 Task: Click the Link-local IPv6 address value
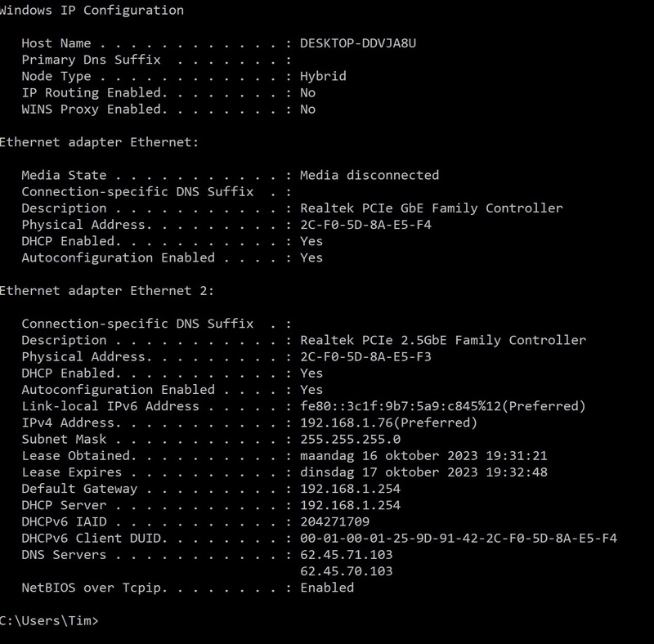pos(442,406)
